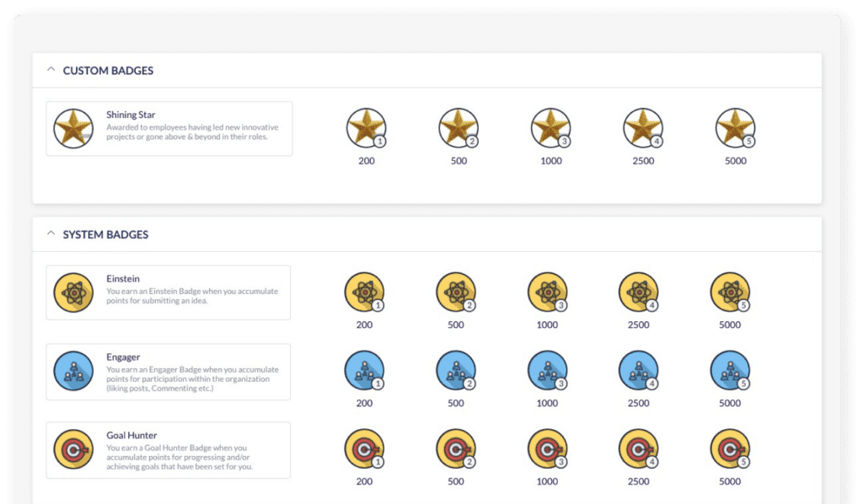The height and width of the screenshot is (504, 863).
Task: Select the level 3 Shining Star badge
Action: [x=550, y=129]
